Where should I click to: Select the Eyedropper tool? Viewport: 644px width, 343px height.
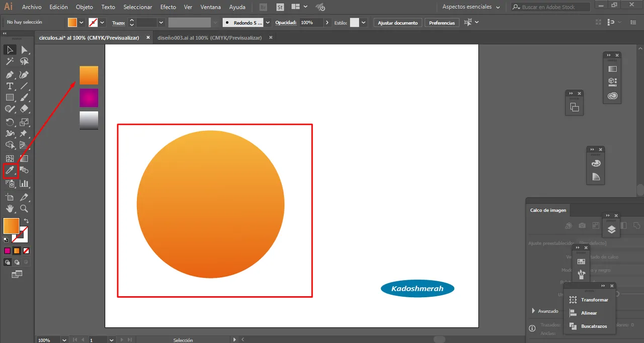point(10,171)
